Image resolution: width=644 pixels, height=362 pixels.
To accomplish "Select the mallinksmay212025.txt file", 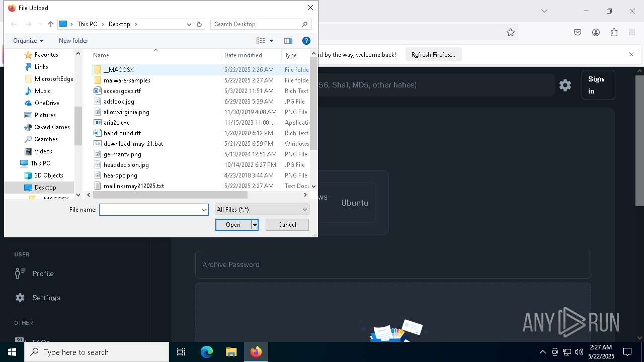I will 134,186.
